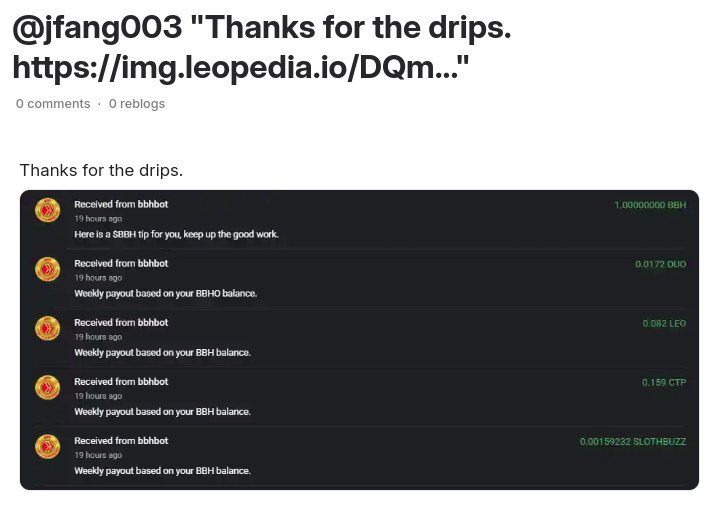717x512 pixels.
Task: Click the post title starting with @jfang003
Action: (x=262, y=47)
